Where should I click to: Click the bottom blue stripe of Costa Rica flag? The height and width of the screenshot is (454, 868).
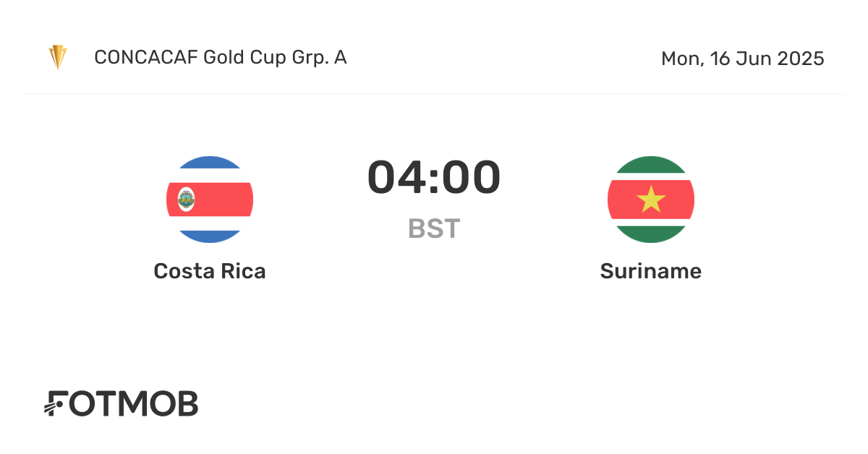pyautogui.click(x=210, y=235)
